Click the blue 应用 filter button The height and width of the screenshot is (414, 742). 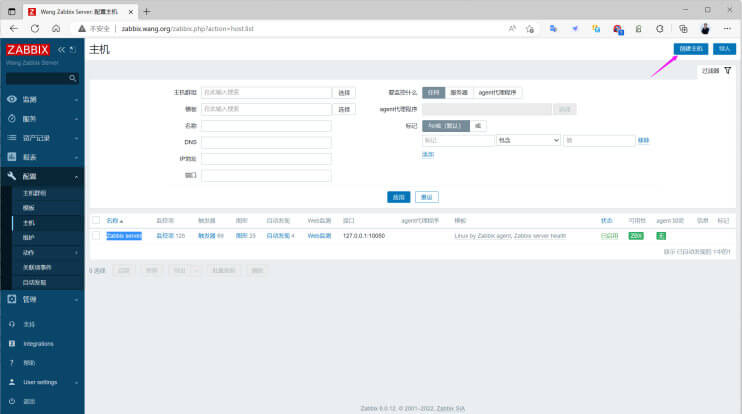398,197
